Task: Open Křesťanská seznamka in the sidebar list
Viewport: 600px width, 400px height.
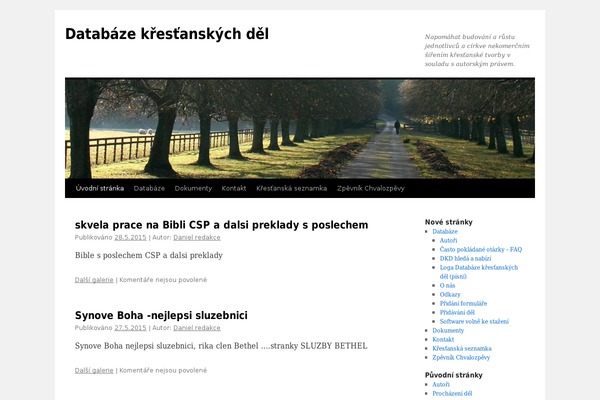Action: click(462, 348)
